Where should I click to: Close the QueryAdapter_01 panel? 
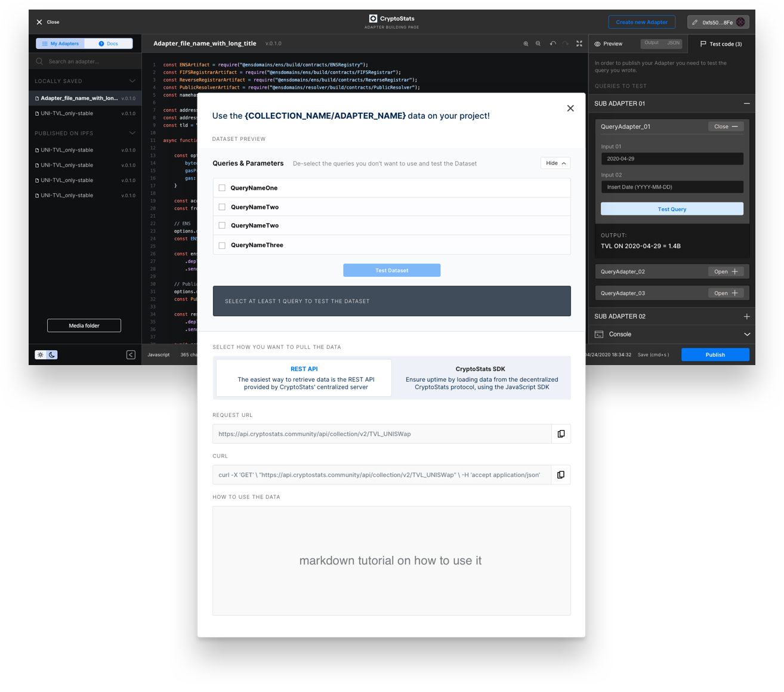[x=726, y=126]
